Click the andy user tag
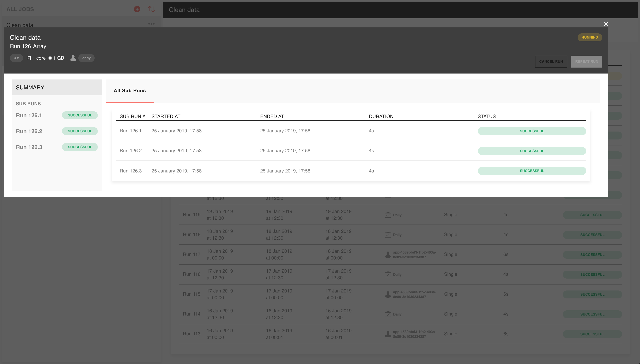This screenshot has height=364, width=640. coord(86,58)
